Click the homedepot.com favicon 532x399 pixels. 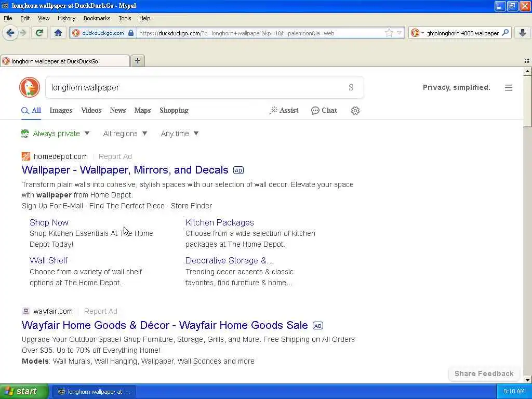(x=26, y=156)
